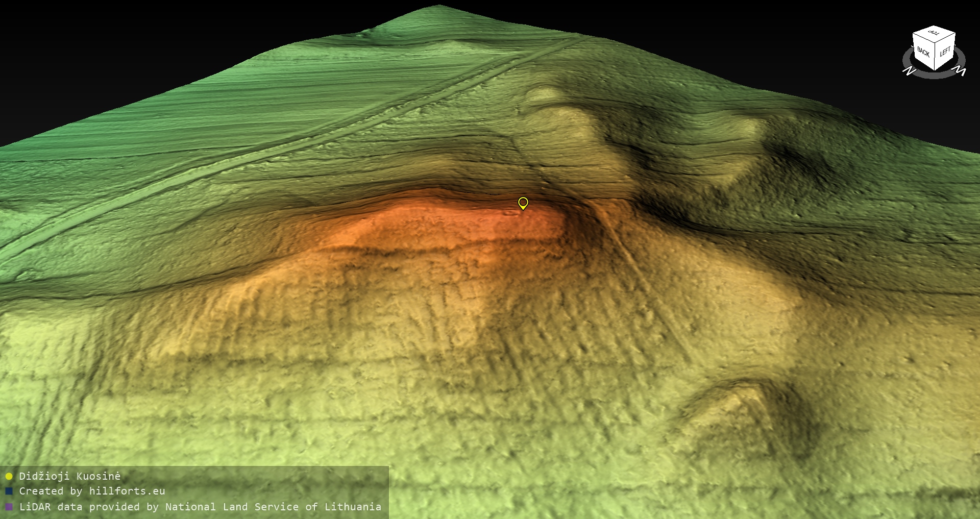Click the yellow location pin on the hilltop
Screen dimensions: 980x519
[x=523, y=203]
